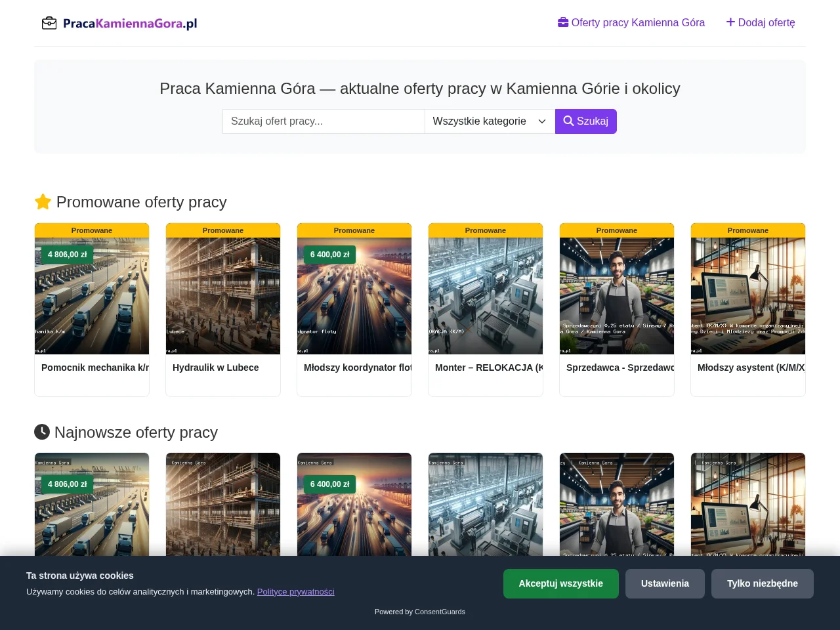The height and width of the screenshot is (630, 840).
Task: Open the Dodaj ofertę menu link
Action: [x=761, y=22]
